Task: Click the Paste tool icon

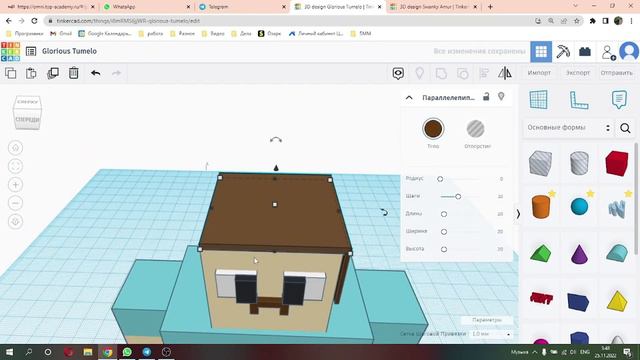Action: [31, 73]
